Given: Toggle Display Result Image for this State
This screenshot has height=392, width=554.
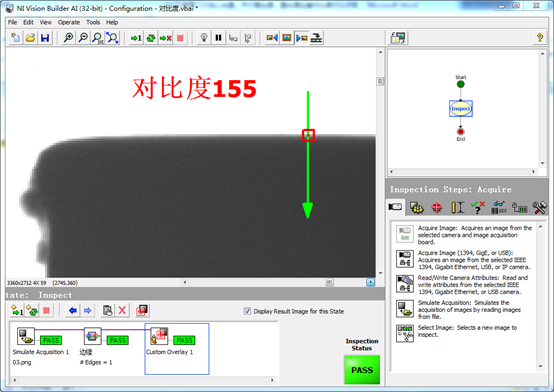Looking at the screenshot, I should click(247, 311).
